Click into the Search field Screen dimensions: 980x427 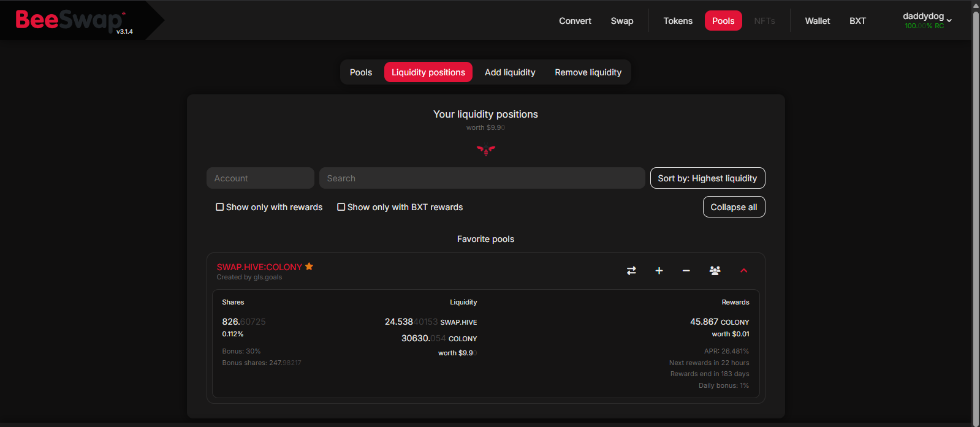coord(482,178)
